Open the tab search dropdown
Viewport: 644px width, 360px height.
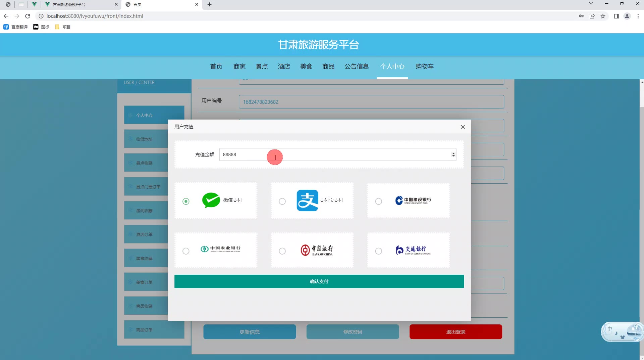591,4
